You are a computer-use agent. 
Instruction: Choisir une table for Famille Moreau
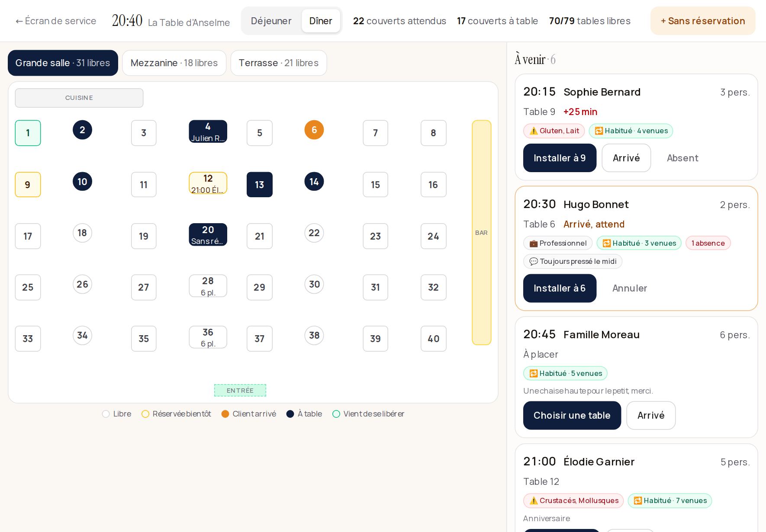point(572,415)
